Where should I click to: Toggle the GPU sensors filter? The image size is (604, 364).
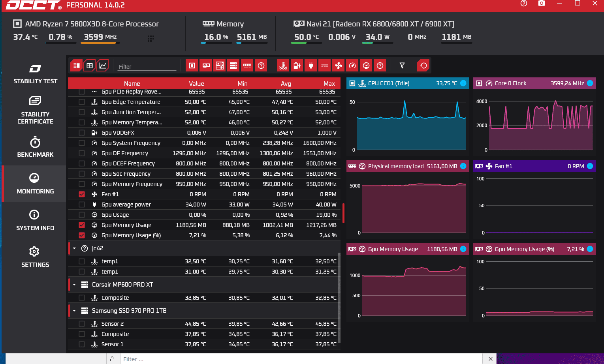206,66
